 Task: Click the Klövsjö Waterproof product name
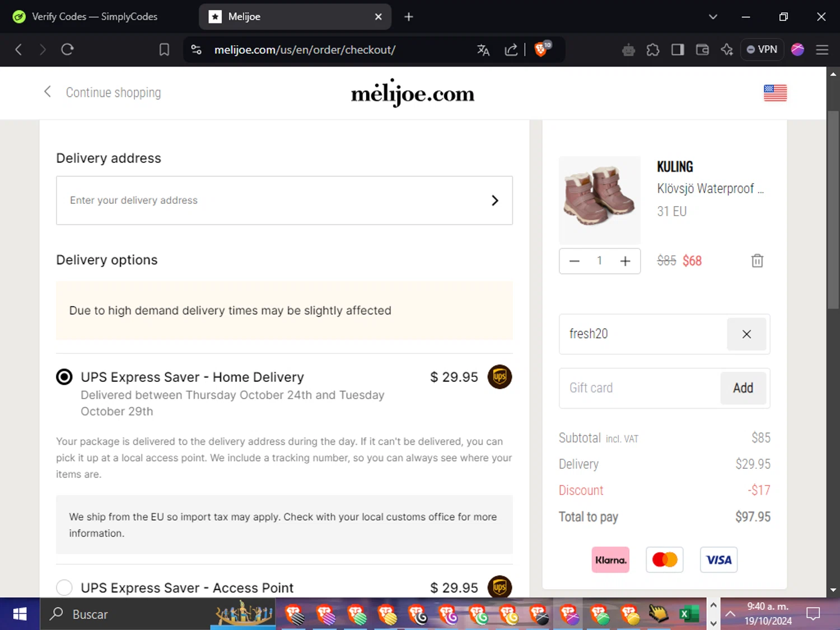click(x=710, y=189)
